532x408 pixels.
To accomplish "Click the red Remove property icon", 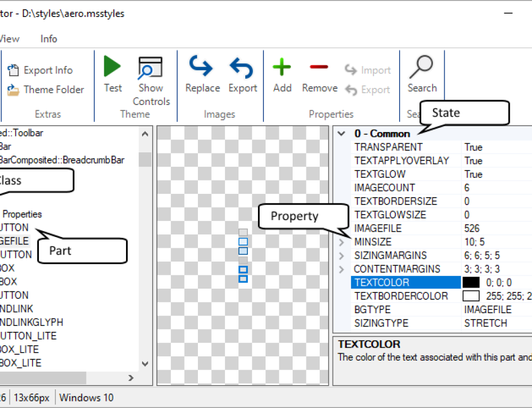I will 319,67.
